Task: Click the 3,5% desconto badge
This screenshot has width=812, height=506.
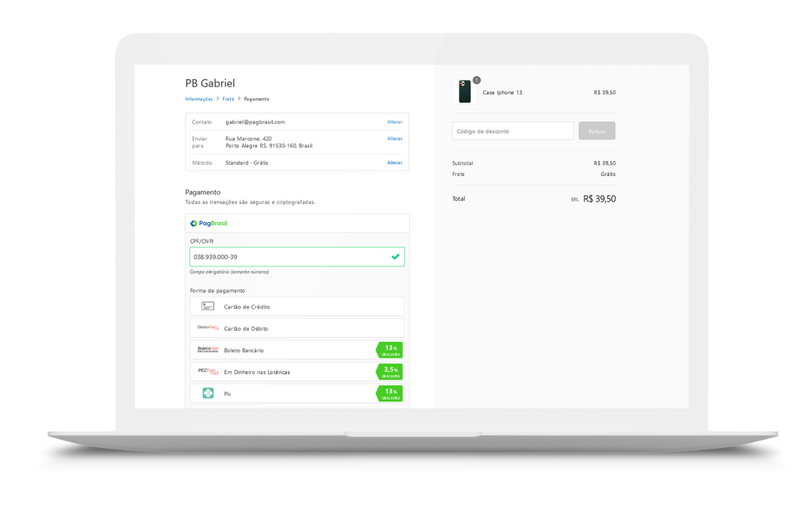Action: [389, 372]
